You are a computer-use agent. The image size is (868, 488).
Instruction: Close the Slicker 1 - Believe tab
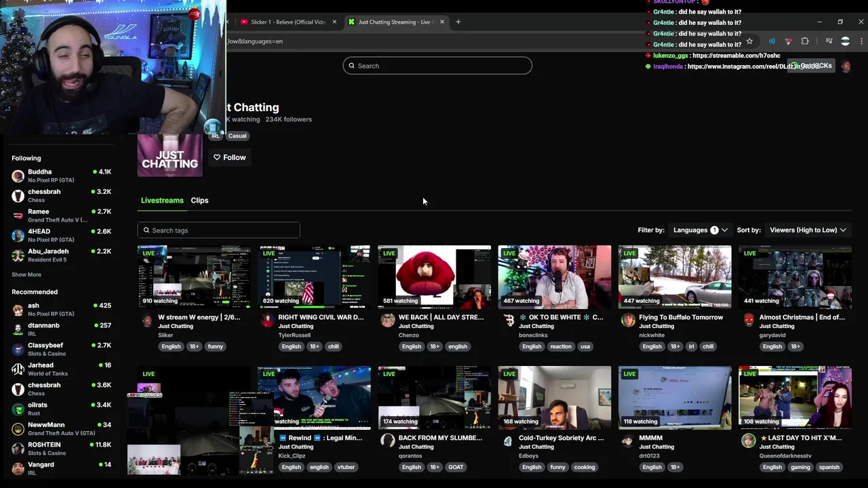[x=334, y=22]
